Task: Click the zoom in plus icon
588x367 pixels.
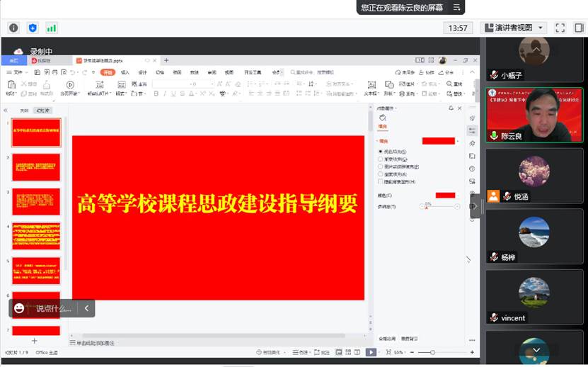Action: [472, 352]
